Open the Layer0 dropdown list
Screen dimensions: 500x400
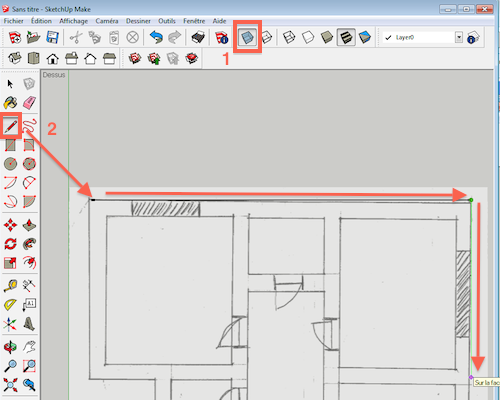(459, 37)
